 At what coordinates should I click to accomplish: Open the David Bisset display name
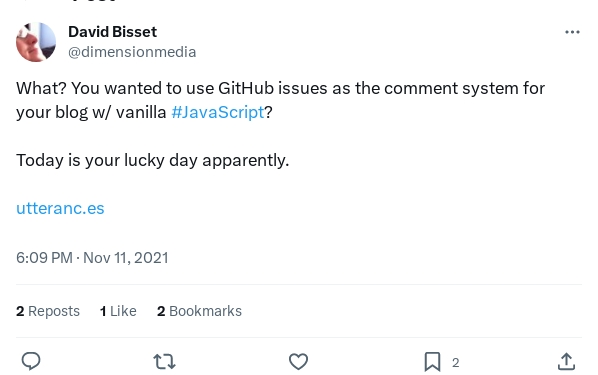pyautogui.click(x=113, y=32)
